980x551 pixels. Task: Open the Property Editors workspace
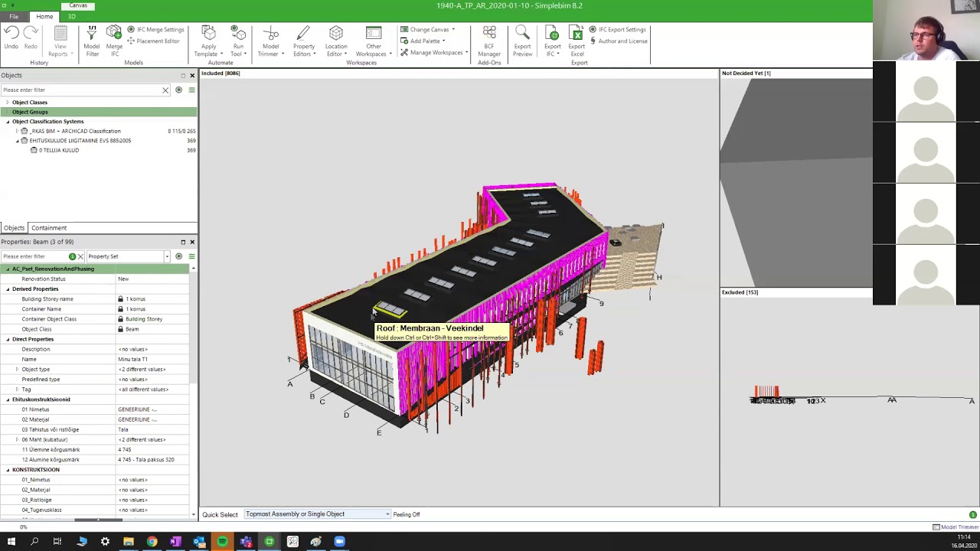pyautogui.click(x=303, y=41)
